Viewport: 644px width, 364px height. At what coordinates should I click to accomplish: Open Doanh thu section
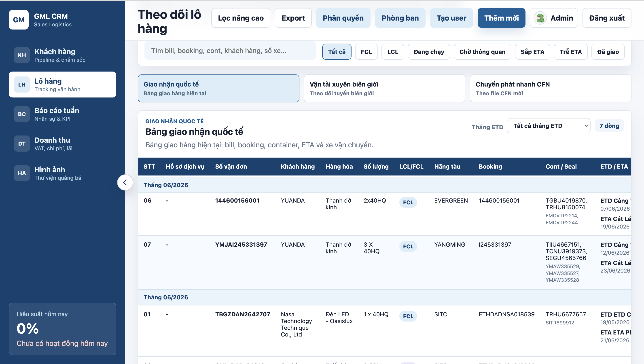point(63,144)
